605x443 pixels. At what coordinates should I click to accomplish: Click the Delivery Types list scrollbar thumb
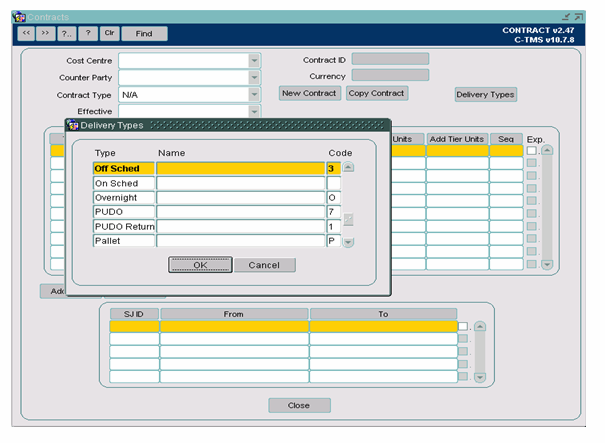[x=348, y=220]
